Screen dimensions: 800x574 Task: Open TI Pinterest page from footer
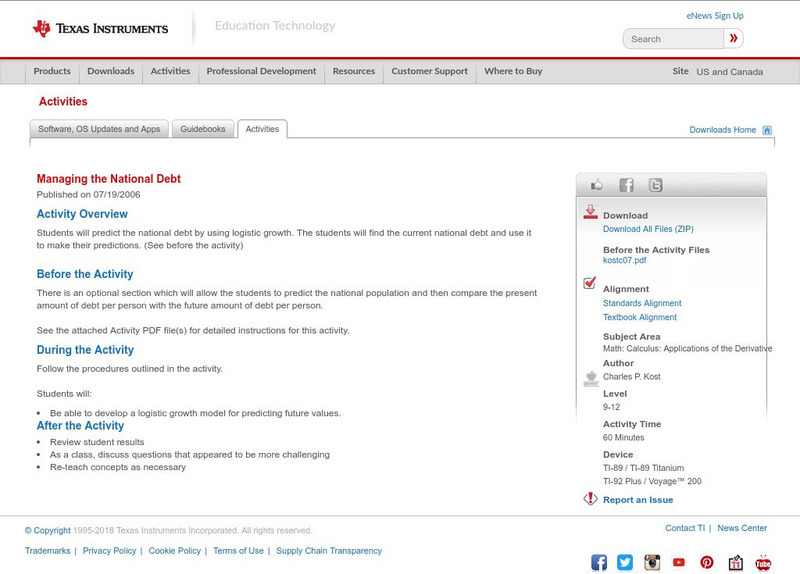click(707, 562)
